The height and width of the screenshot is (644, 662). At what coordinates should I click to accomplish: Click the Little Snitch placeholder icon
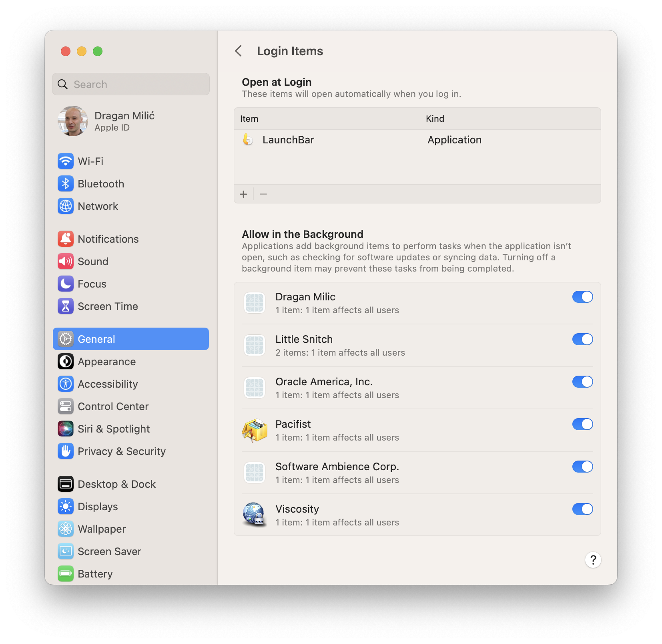(x=255, y=345)
